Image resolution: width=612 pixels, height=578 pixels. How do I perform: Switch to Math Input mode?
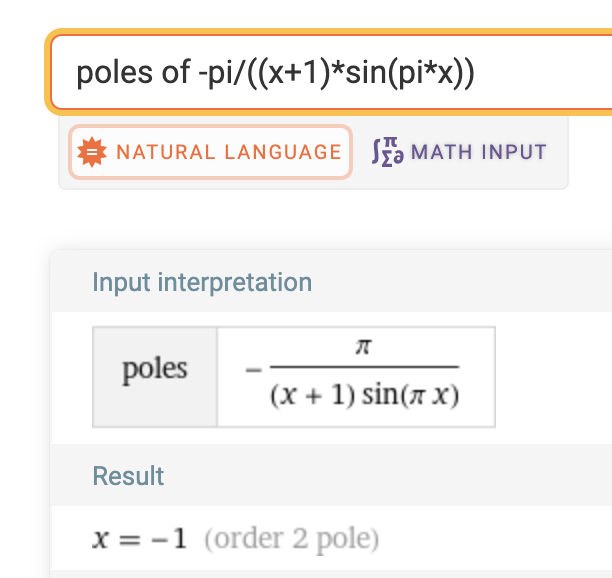[x=459, y=152]
